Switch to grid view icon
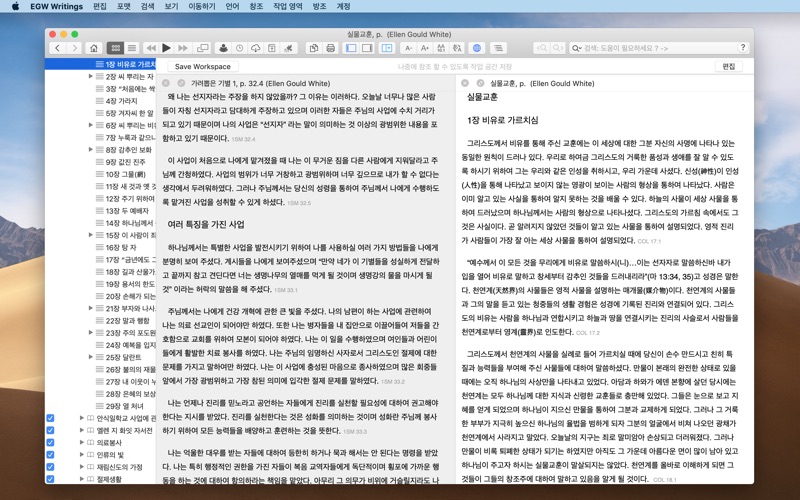The image size is (800, 500). 116,48
